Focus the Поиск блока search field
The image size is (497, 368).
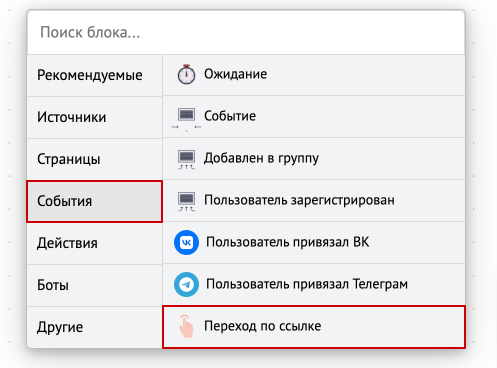[246, 33]
